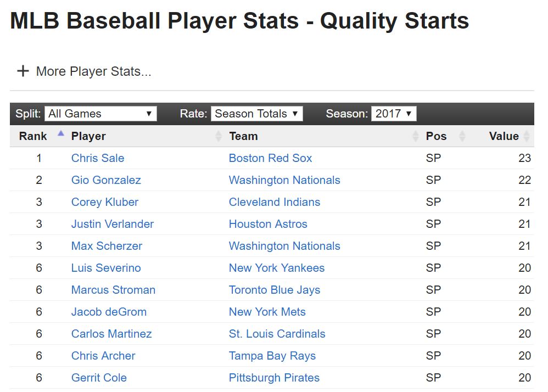Click Value column sort arrows icon

click(x=527, y=136)
